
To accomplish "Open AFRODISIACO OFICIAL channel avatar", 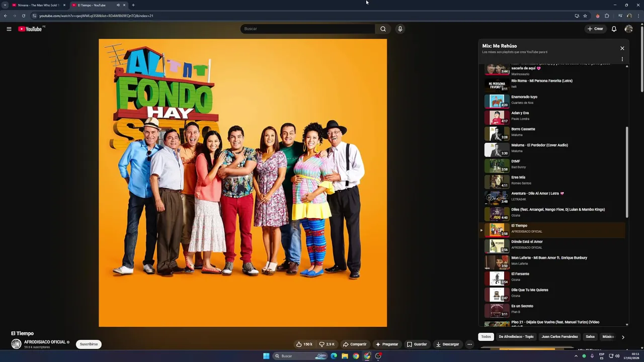I will [x=16, y=344].
